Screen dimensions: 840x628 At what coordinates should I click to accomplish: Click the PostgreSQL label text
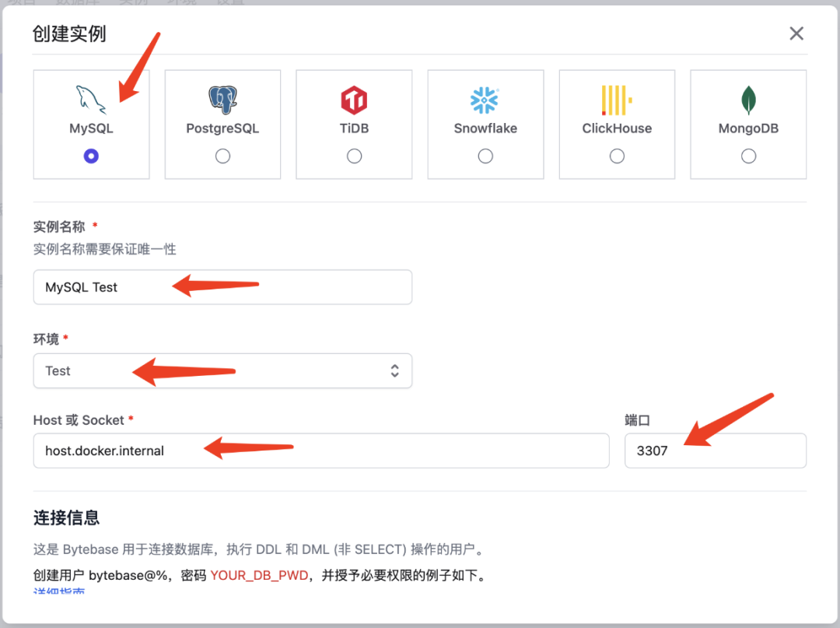(222, 128)
